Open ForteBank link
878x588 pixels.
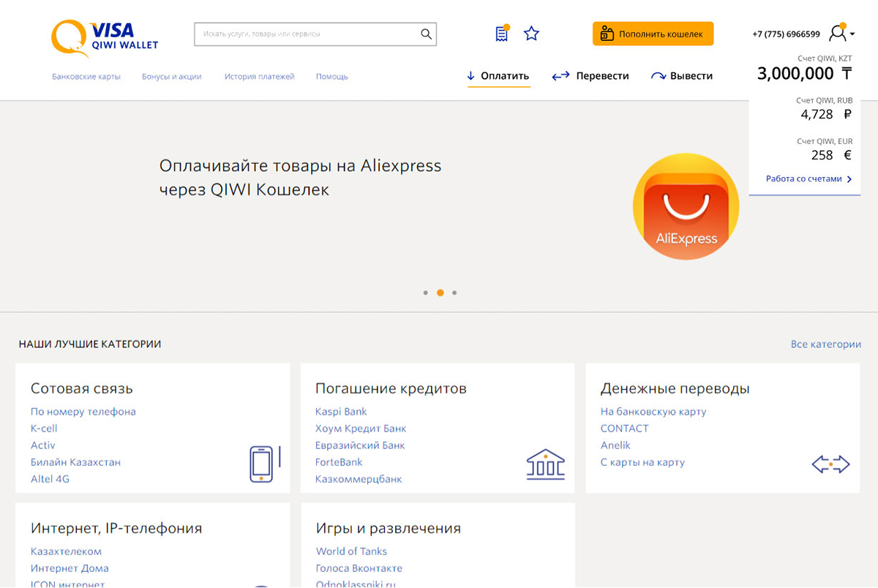[x=339, y=462]
